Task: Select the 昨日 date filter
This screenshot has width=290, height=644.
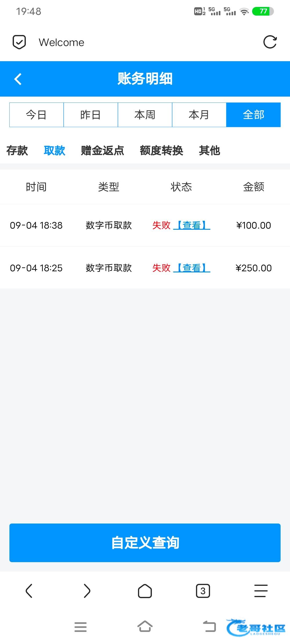Action: 91,115
